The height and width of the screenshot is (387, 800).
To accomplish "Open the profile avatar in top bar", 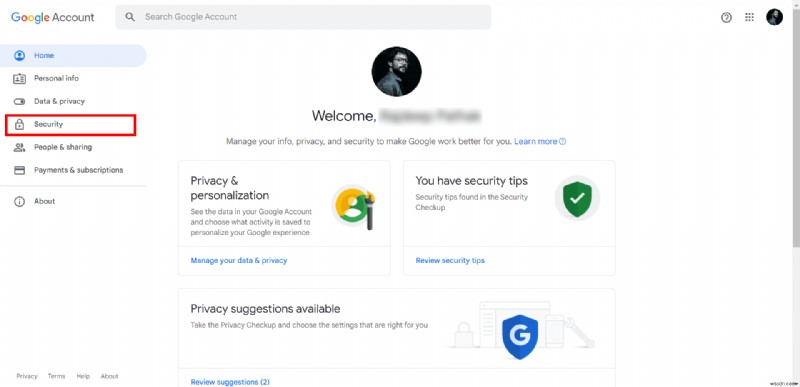I will click(774, 17).
